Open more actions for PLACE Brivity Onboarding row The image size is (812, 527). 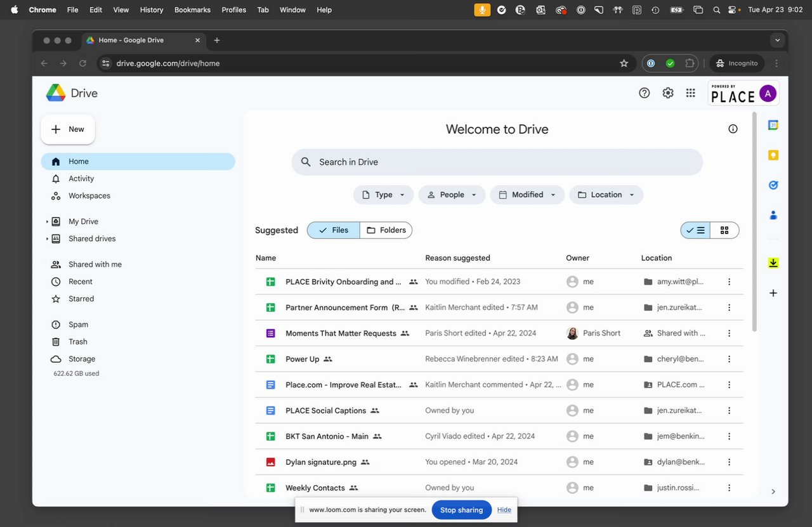[x=730, y=282]
